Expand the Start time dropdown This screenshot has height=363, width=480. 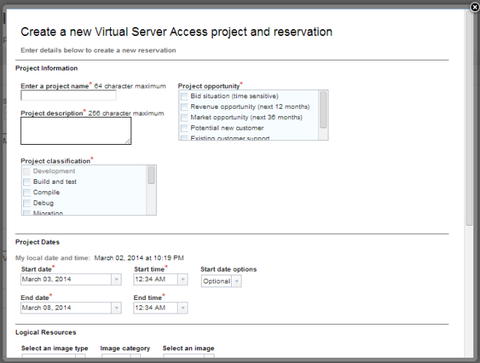[183, 279]
